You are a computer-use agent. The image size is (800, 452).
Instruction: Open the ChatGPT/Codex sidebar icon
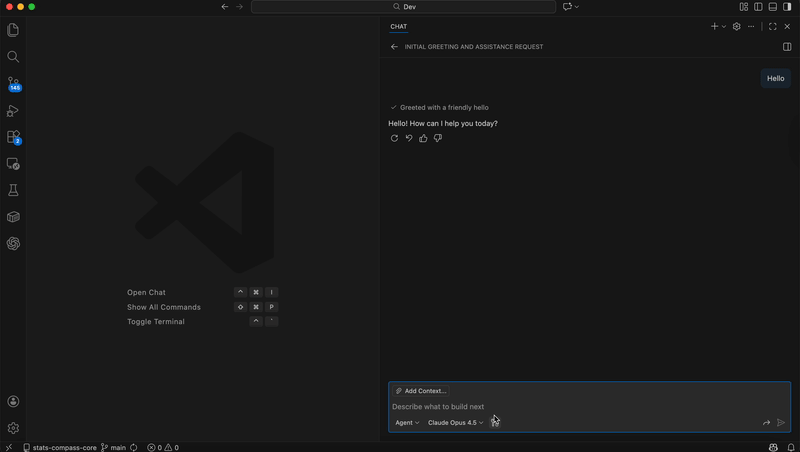tap(13, 243)
